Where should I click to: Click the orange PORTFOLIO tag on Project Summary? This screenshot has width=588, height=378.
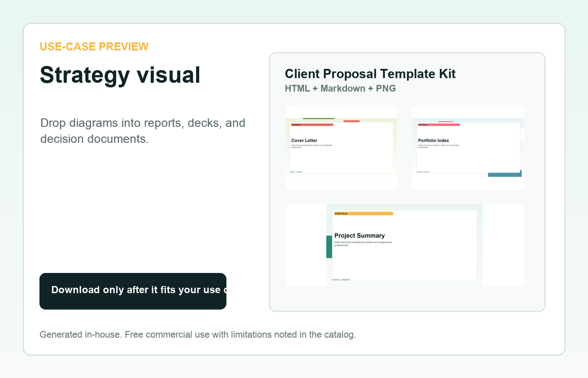pyautogui.click(x=364, y=214)
